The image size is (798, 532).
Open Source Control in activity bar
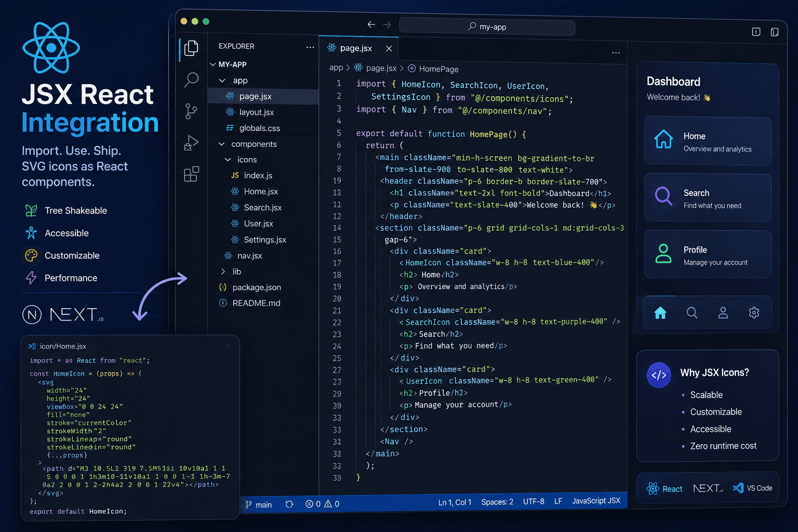click(x=191, y=111)
